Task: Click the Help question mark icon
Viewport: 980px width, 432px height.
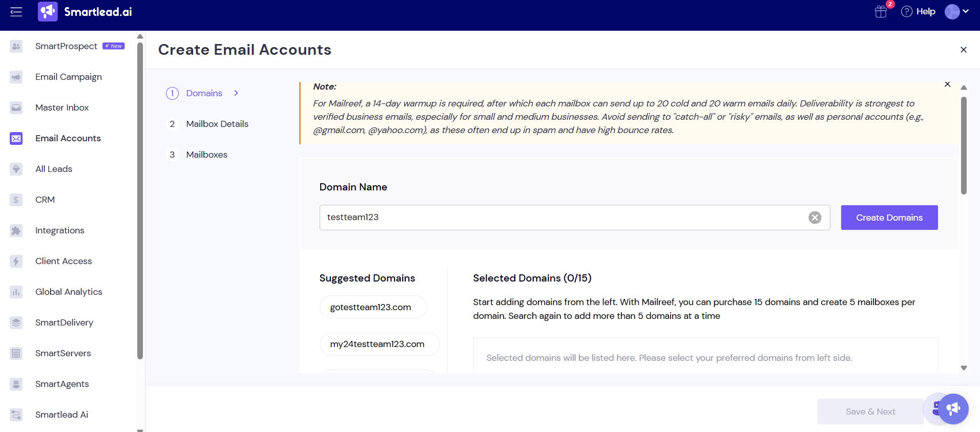Action: (907, 11)
